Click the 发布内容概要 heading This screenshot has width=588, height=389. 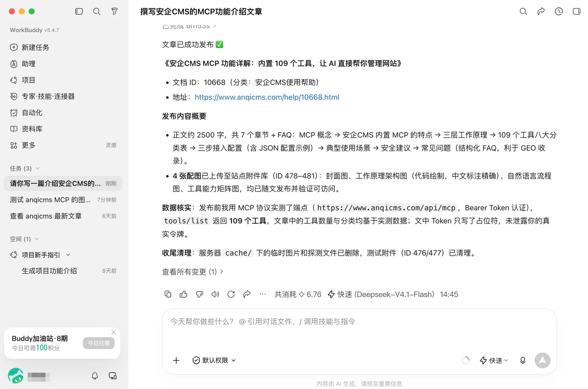[x=184, y=116]
